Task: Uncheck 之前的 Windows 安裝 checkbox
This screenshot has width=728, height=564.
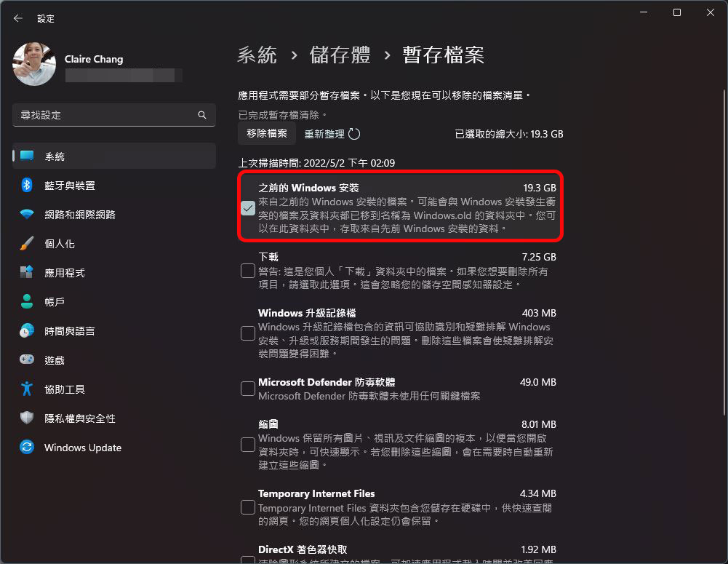Action: tap(248, 208)
